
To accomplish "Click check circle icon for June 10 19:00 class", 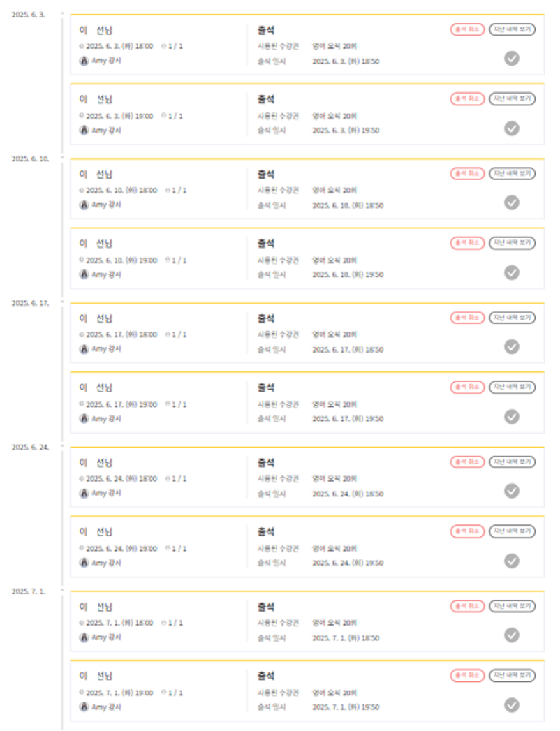I will (x=512, y=272).
